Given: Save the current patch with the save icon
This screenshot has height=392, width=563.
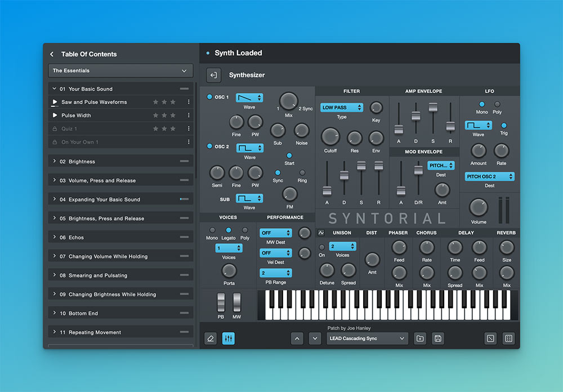Looking at the screenshot, I should pos(438,338).
